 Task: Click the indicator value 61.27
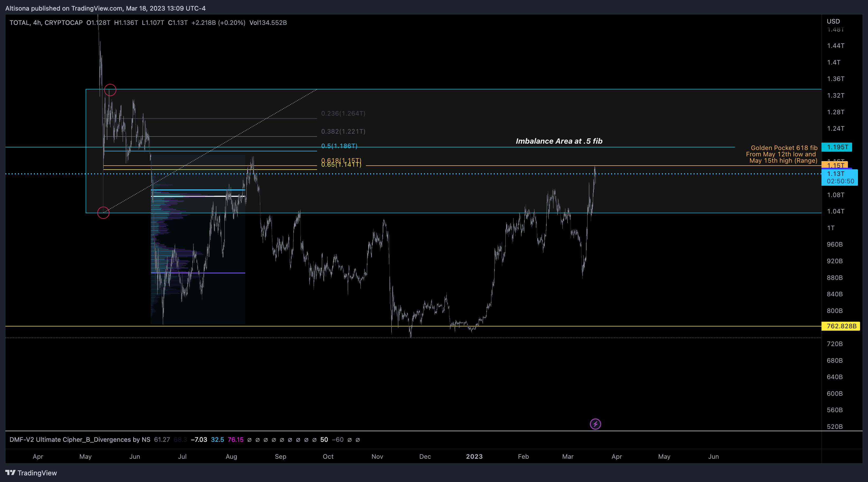coord(162,439)
